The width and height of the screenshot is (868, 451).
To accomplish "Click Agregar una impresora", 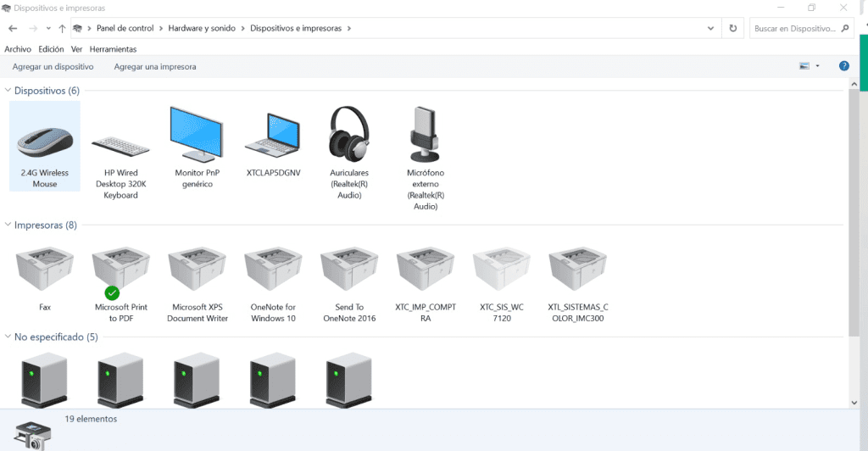I will [155, 66].
